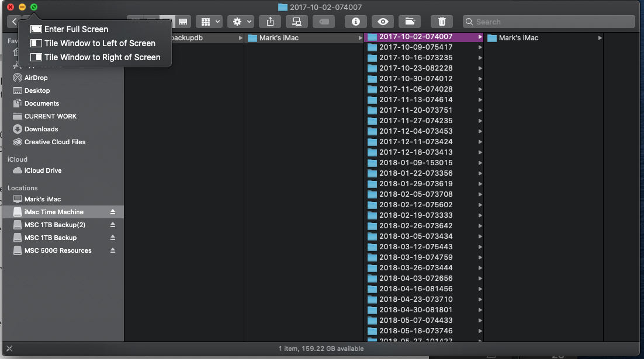Click the New Folder toolbar icon
Image resolution: width=644 pixels, height=359 pixels.
pos(410,22)
